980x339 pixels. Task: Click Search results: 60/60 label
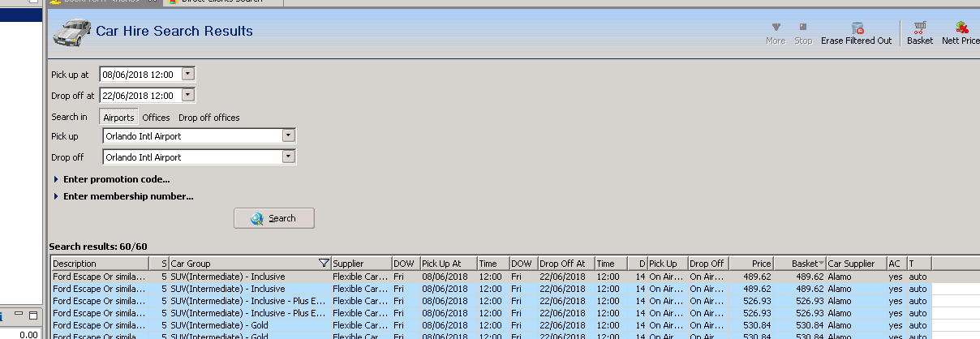coord(98,246)
